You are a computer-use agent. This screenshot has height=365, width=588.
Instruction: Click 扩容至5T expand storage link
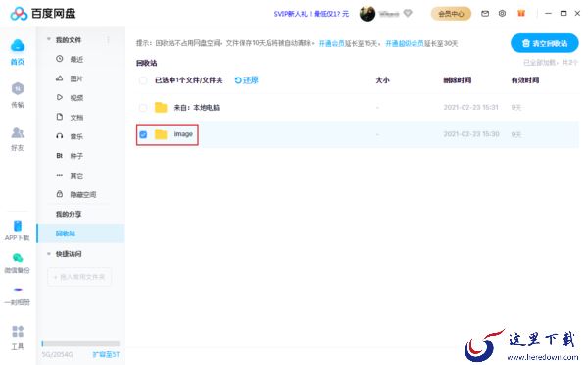click(106, 354)
